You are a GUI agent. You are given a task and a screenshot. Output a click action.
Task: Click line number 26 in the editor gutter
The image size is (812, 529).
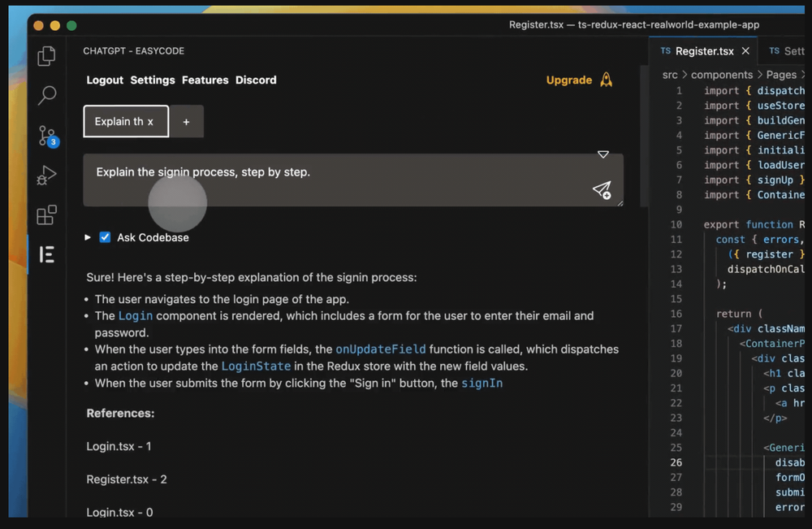point(676,462)
